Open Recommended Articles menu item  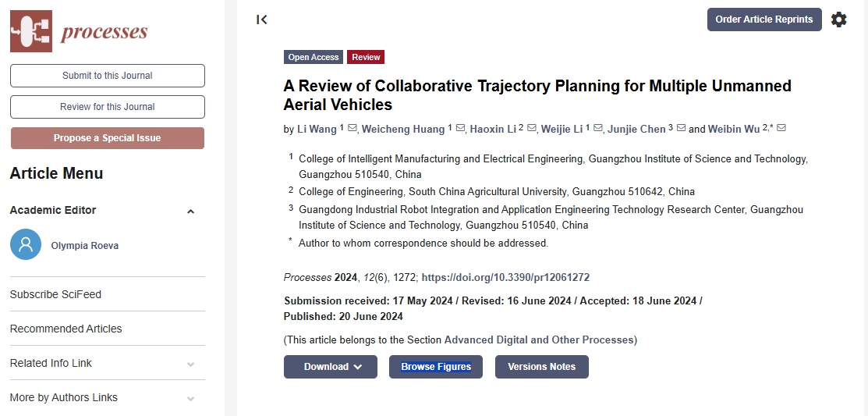(x=66, y=329)
